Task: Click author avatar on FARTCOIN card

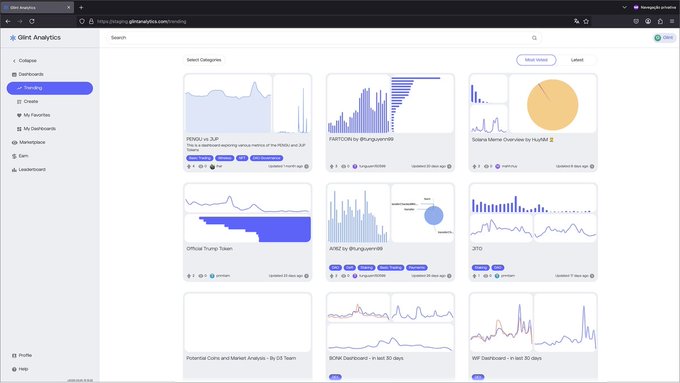Action: [355, 167]
